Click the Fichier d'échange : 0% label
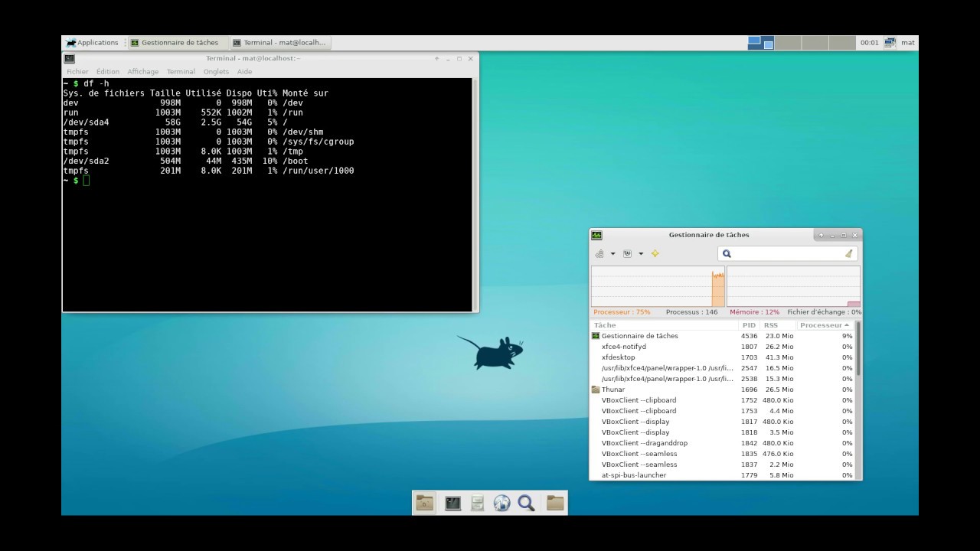The image size is (980, 551). (824, 312)
